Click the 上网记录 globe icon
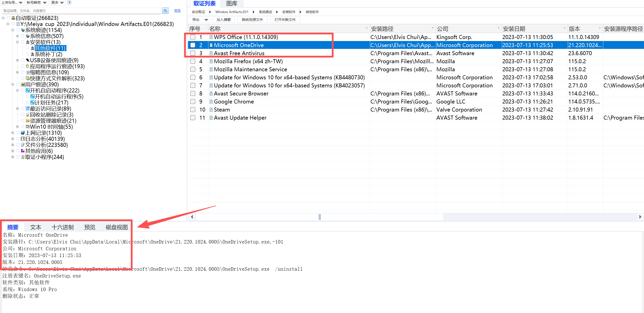The height and width of the screenshot is (313, 644). point(23,133)
